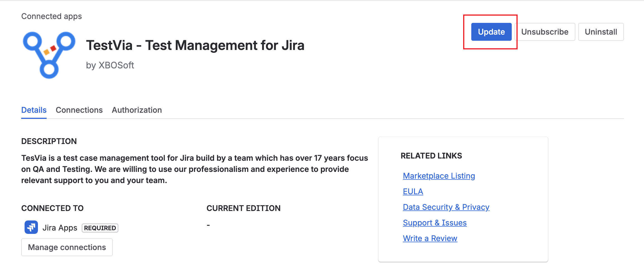Click the CURRENT EDITION heading
Viewport: 644px width, 264px height.
coord(244,208)
